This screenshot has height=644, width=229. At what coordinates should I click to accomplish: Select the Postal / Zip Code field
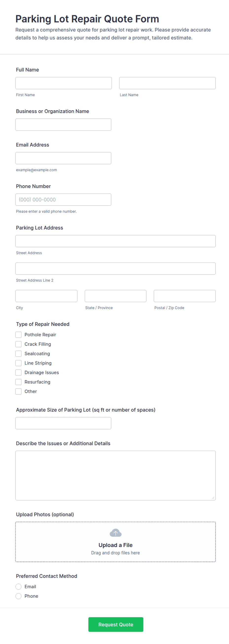(x=184, y=296)
